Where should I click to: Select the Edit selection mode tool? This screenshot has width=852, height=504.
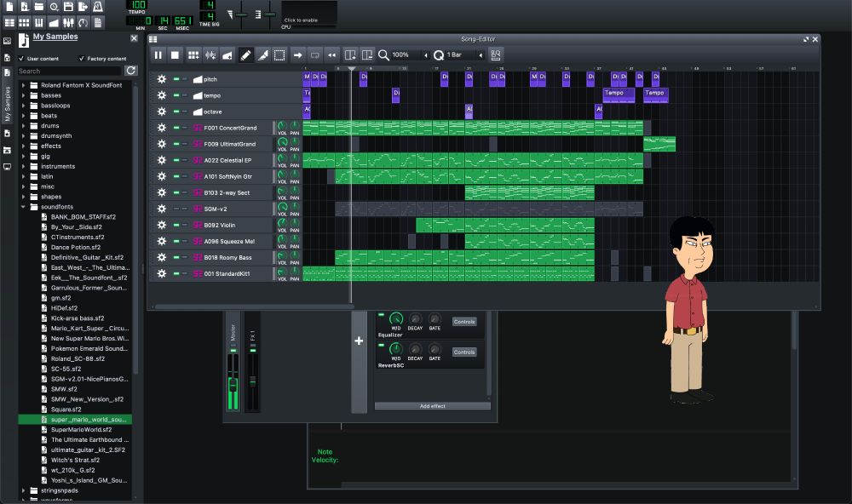(x=279, y=54)
